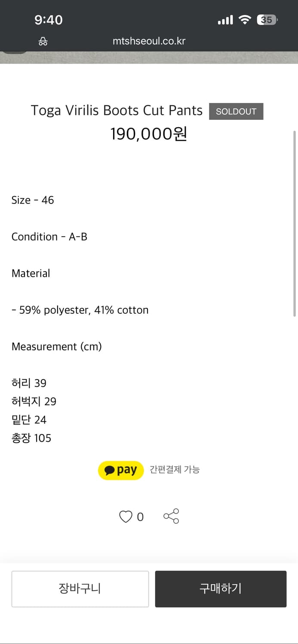The height and width of the screenshot is (644, 298).
Task: Select the product title Toga Virilis Boots Cut Pants
Action: pos(117,110)
